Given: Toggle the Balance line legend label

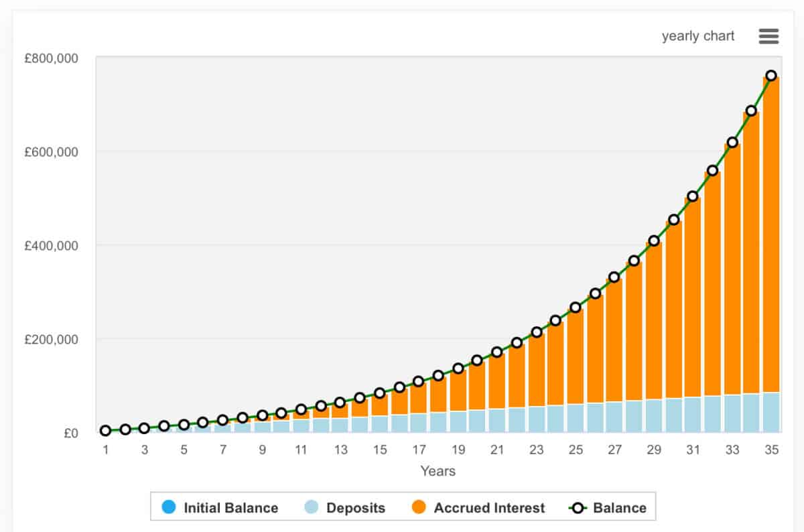Looking at the screenshot, I should coord(620,507).
